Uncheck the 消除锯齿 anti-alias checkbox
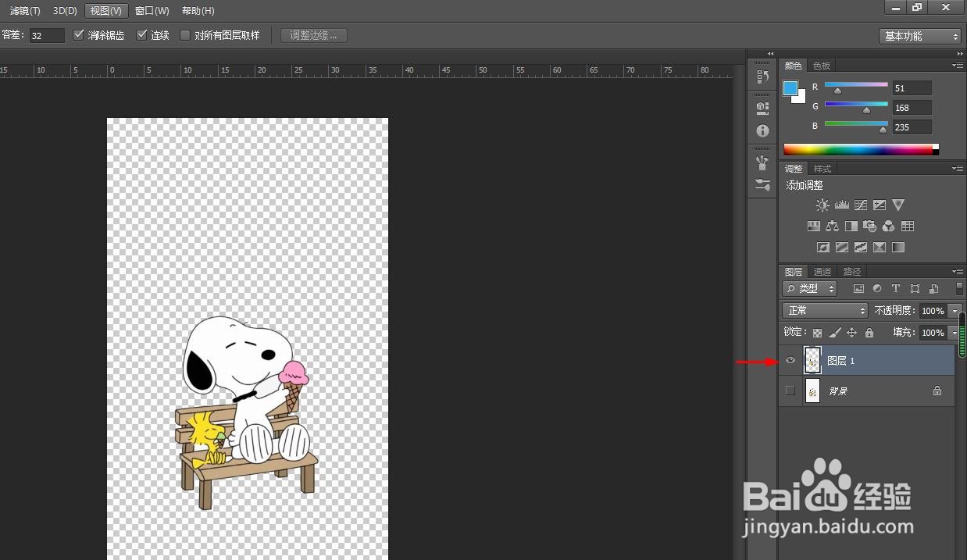967x560 pixels. point(78,35)
